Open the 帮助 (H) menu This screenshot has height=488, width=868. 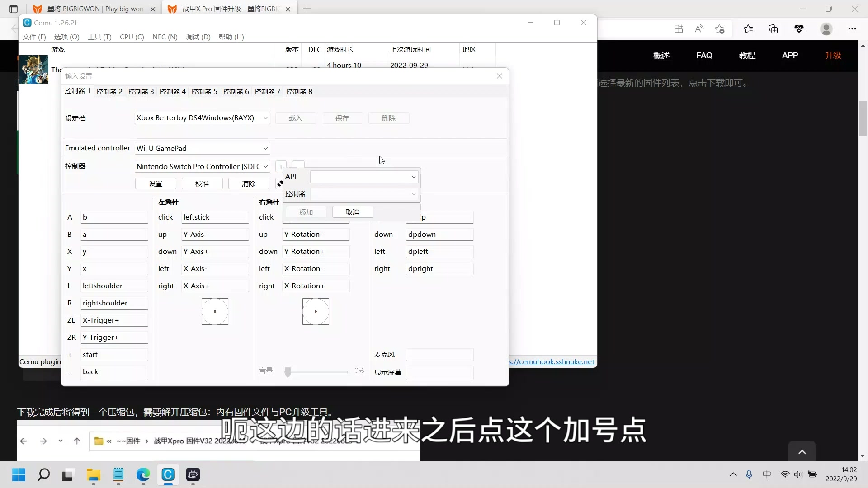231,37
